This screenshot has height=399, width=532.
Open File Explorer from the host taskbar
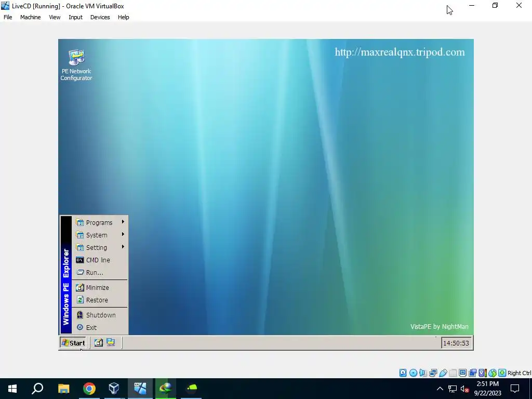tap(63, 389)
